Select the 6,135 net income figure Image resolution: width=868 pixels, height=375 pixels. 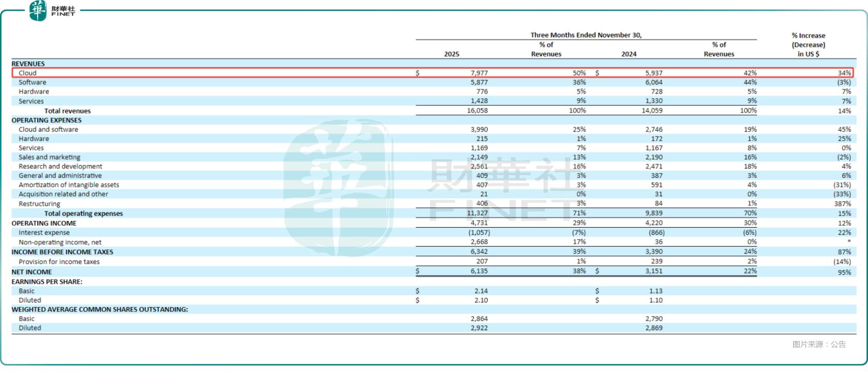(479, 271)
